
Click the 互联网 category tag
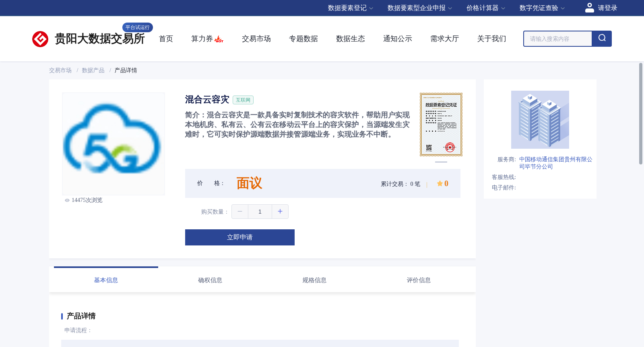(243, 100)
